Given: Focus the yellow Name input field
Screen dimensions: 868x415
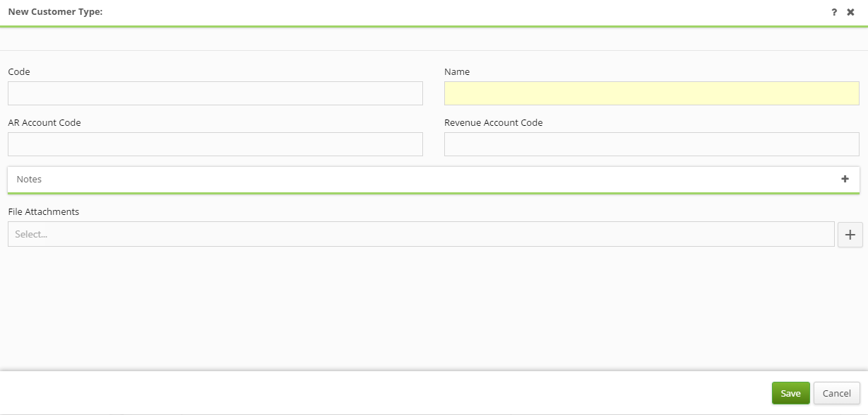Looking at the screenshot, I should [651, 93].
